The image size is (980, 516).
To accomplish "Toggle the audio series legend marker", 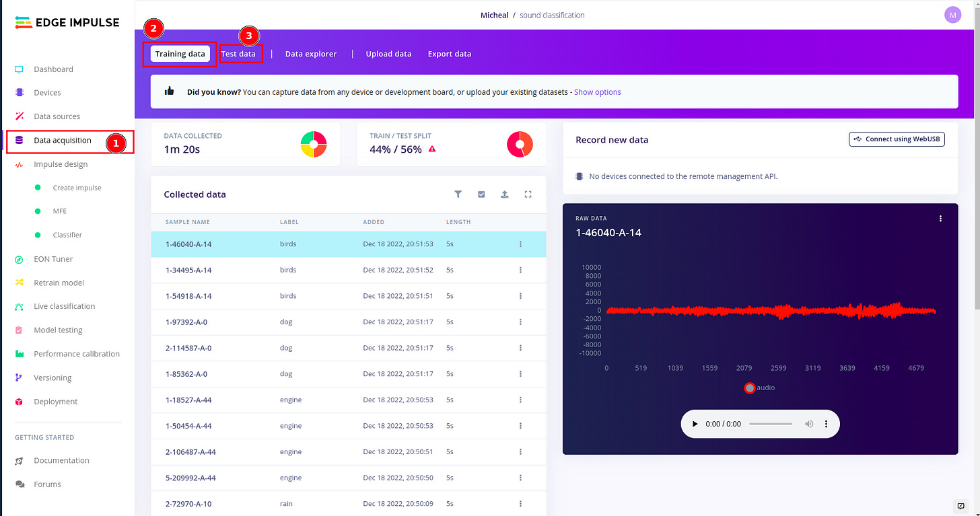I will click(x=750, y=388).
